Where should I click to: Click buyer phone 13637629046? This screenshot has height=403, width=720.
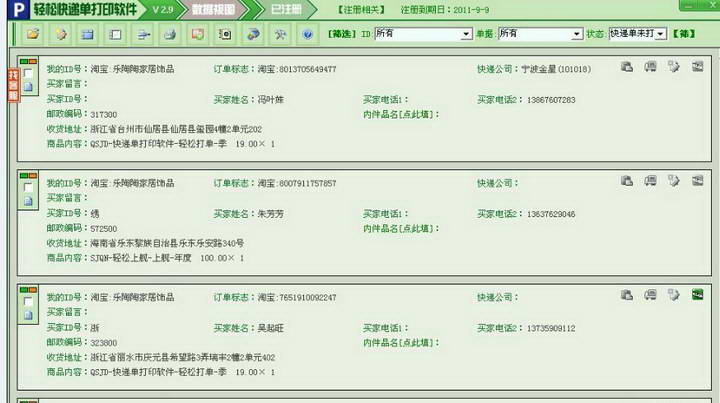tap(551, 214)
